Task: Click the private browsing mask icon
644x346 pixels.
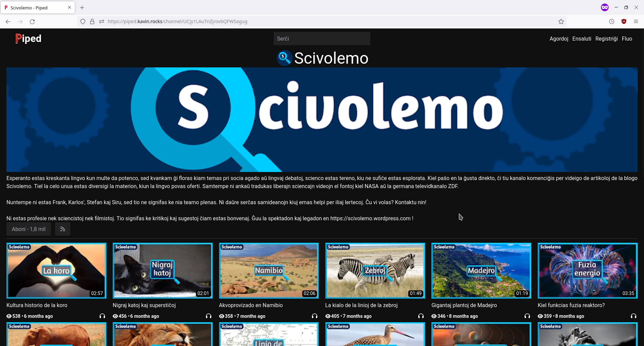Action: click(x=605, y=7)
